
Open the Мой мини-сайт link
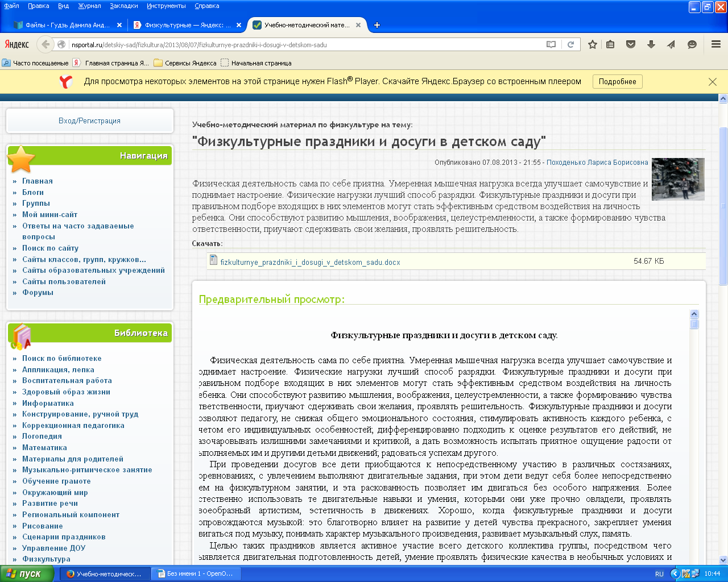click(49, 215)
